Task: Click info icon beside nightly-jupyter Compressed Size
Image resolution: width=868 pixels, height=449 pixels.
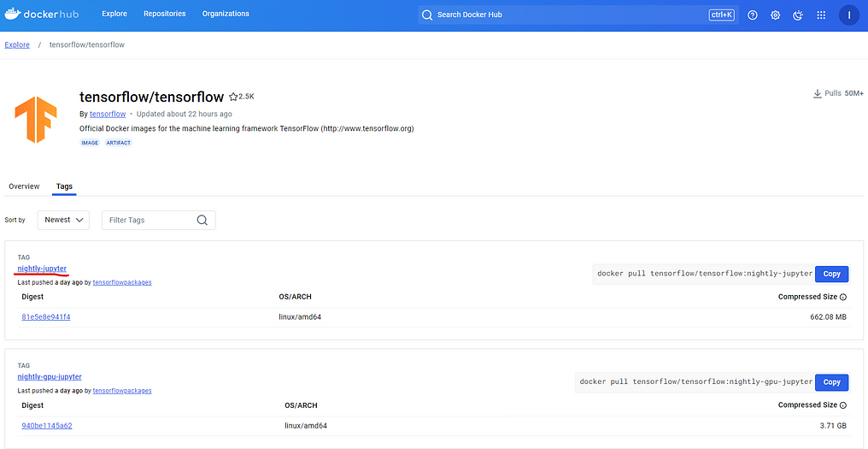Action: (x=843, y=297)
